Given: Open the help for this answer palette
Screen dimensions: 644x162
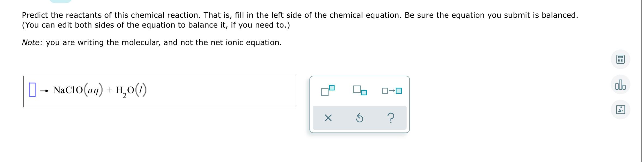Looking at the screenshot, I should [x=392, y=118].
